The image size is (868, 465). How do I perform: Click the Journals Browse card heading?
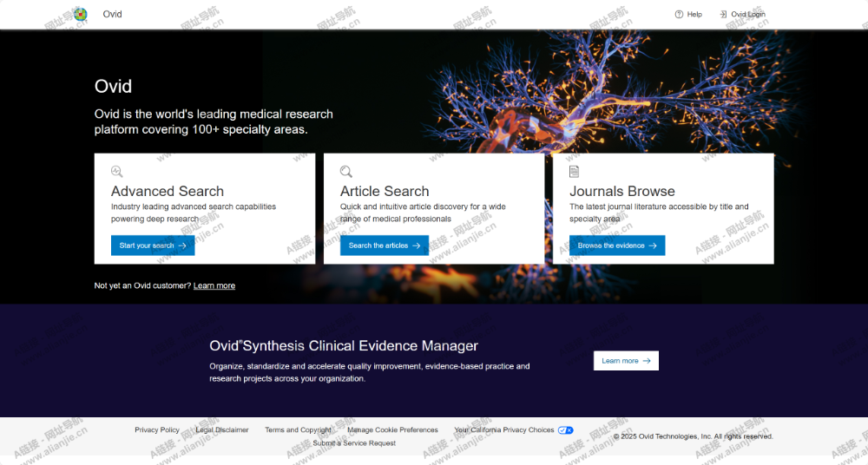point(622,191)
